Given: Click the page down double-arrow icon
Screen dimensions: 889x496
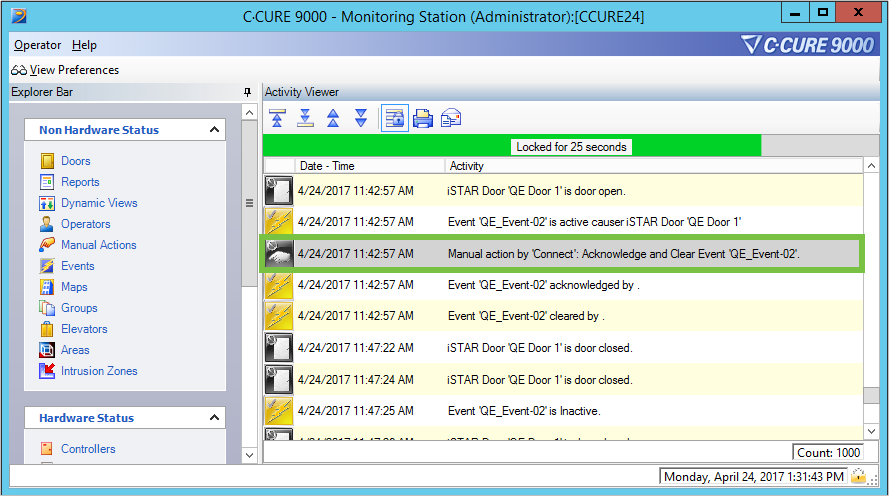Looking at the screenshot, I should click(x=361, y=118).
